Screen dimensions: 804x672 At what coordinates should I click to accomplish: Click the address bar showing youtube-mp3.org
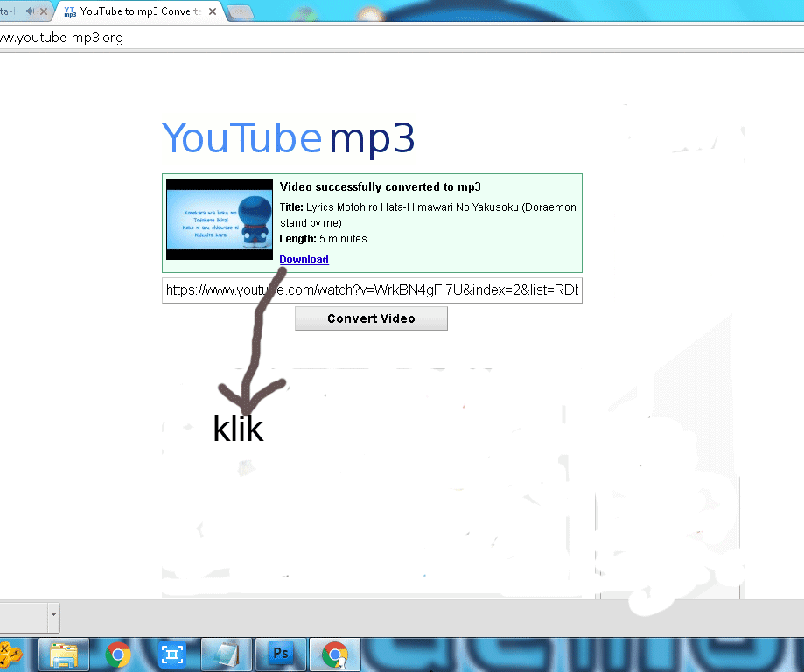tap(402, 38)
